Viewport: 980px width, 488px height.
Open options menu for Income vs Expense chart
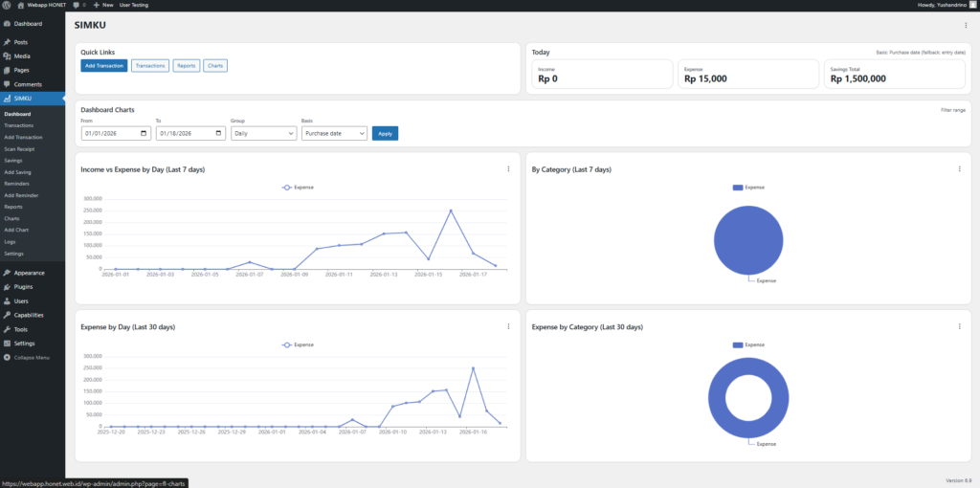tap(508, 169)
